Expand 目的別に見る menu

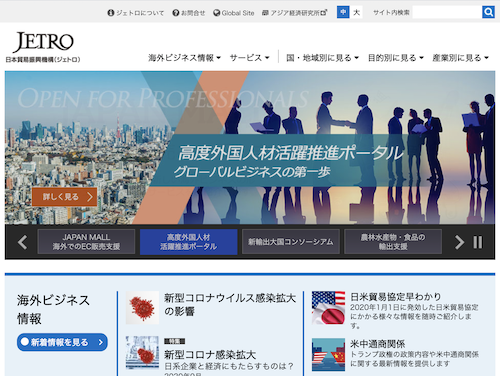click(x=395, y=58)
